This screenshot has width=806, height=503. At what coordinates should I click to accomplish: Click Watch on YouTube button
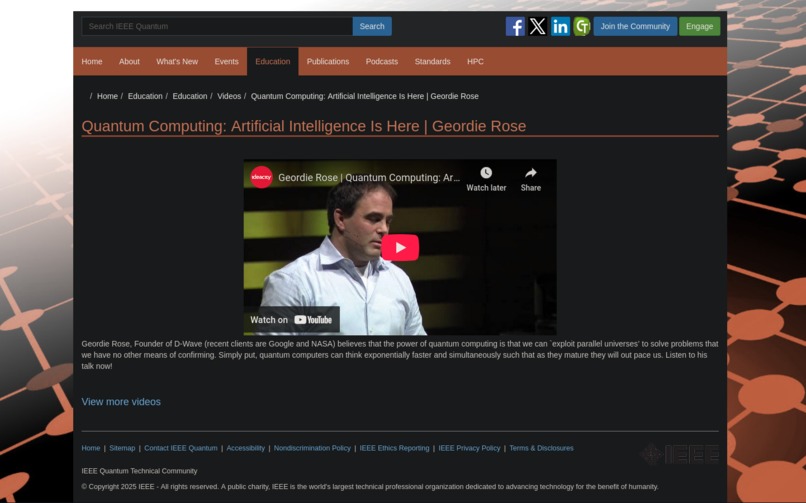tap(291, 320)
